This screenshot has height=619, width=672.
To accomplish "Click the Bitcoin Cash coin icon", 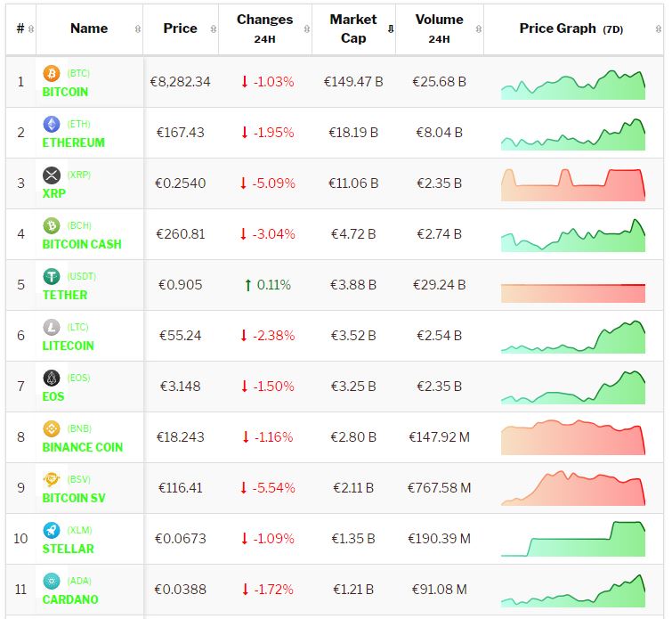I will (x=51, y=225).
